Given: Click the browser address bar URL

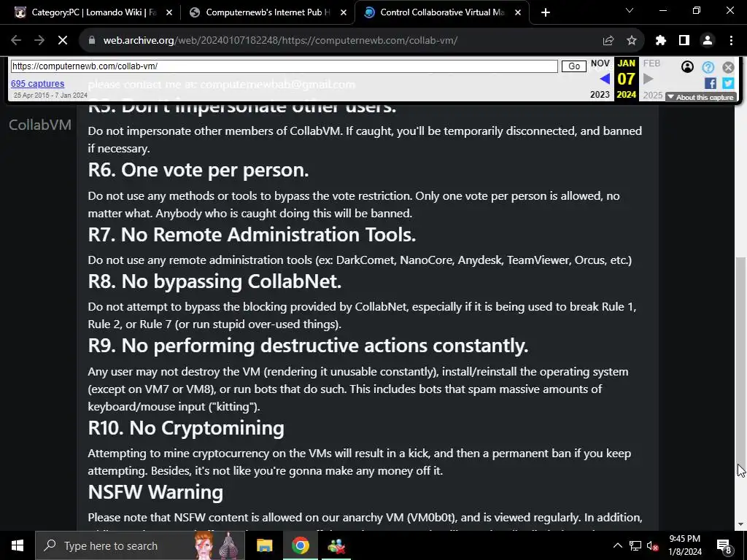Looking at the screenshot, I should point(280,41).
